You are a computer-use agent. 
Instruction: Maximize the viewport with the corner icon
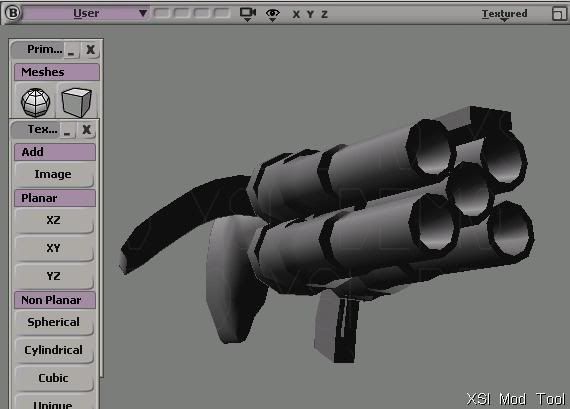click(559, 14)
